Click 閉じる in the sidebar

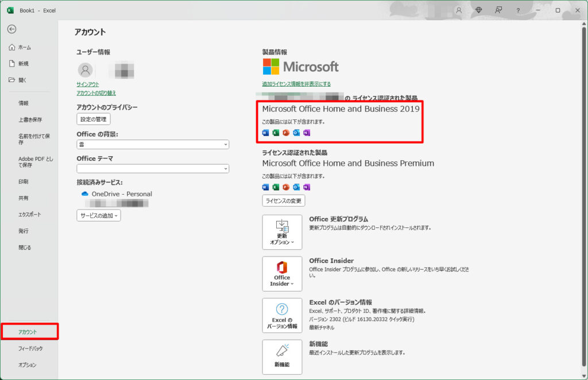coord(25,247)
